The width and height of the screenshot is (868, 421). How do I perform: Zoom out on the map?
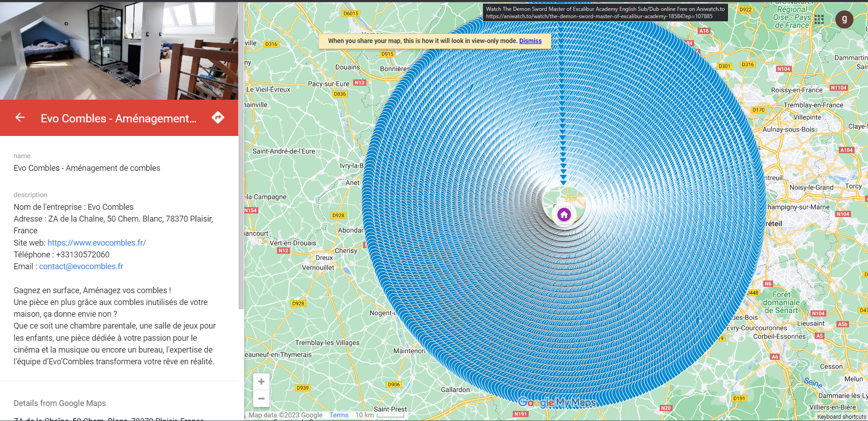[261, 399]
